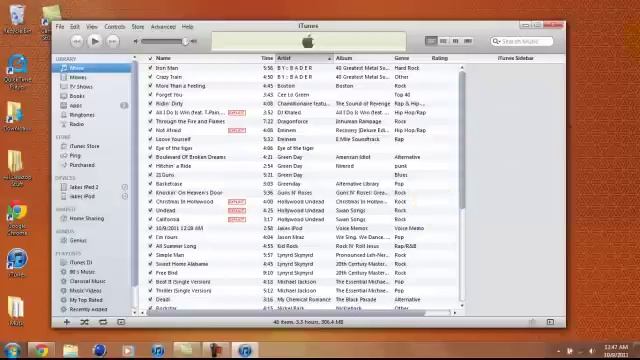
Task: Uncheck the Crazy Train song checkbox
Action: click(150, 77)
